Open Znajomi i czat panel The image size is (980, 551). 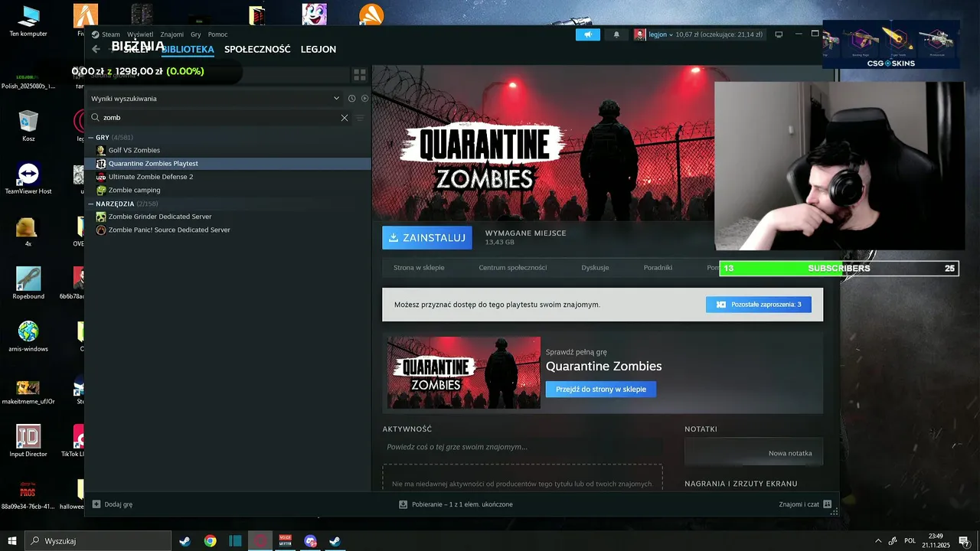pyautogui.click(x=805, y=504)
